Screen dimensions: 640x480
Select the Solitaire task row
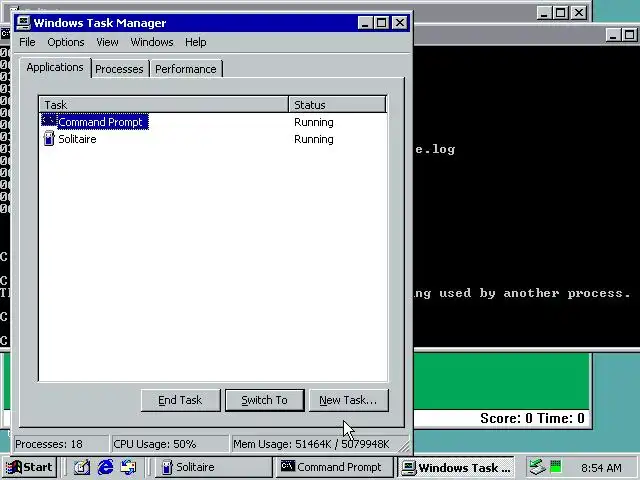click(x=213, y=139)
